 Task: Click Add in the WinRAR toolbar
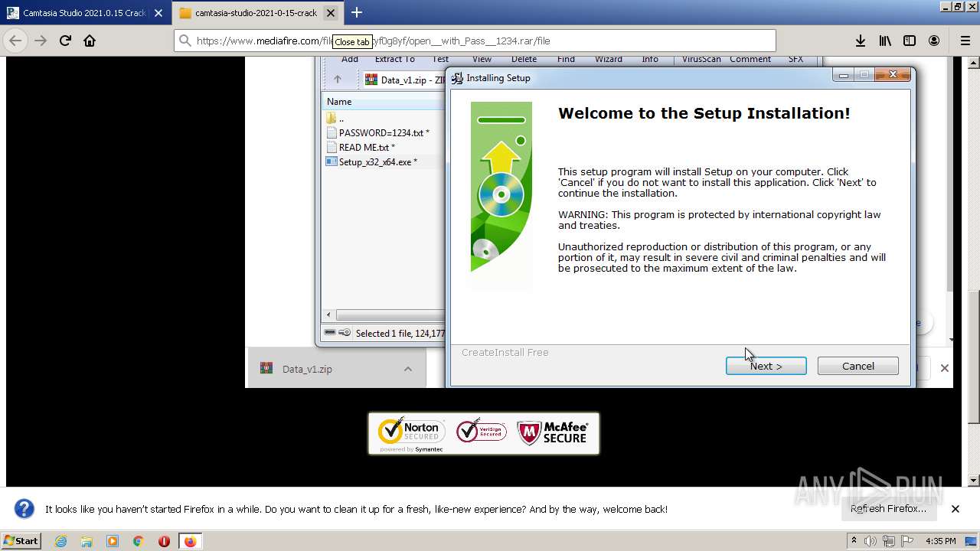[350, 59]
